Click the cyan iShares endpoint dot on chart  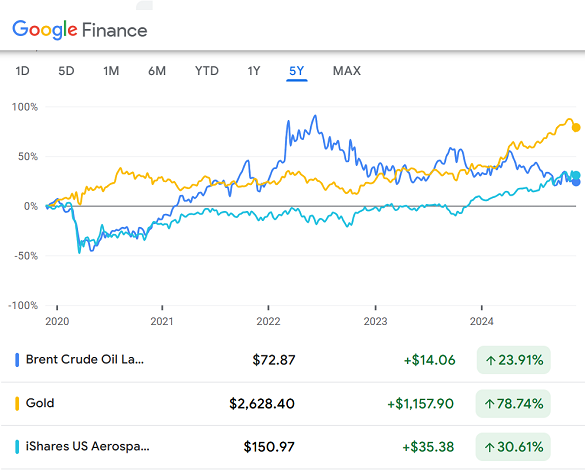click(x=576, y=175)
